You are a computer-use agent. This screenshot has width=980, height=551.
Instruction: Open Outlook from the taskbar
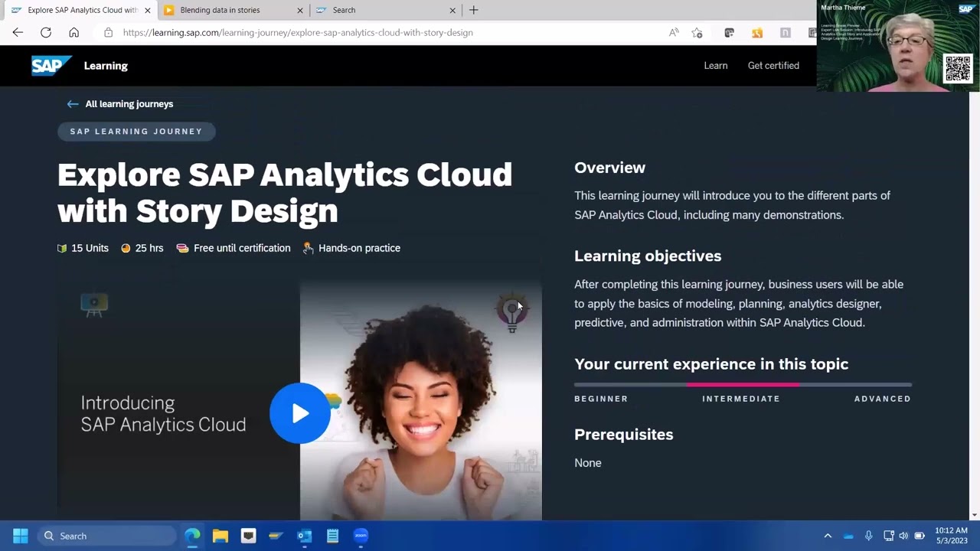coord(305,536)
